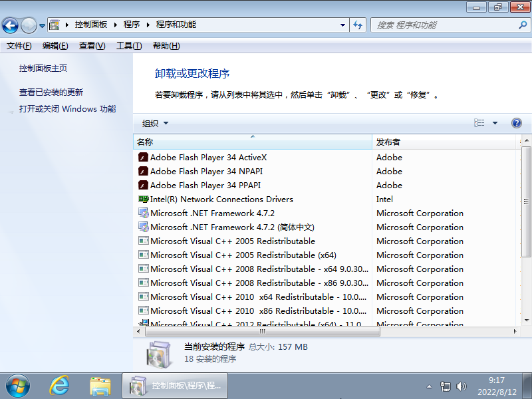
Task: Click the network tray icon
Action: coord(445,386)
